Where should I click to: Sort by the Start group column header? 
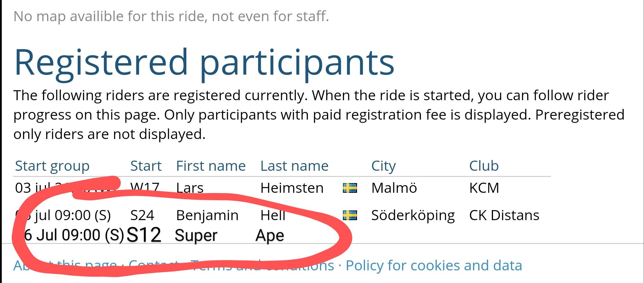pyautogui.click(x=52, y=166)
